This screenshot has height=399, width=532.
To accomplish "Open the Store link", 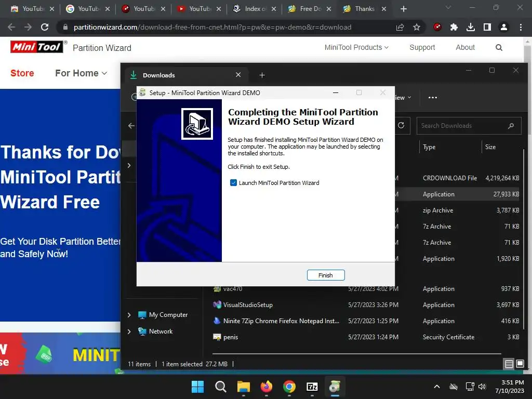I will [22, 73].
